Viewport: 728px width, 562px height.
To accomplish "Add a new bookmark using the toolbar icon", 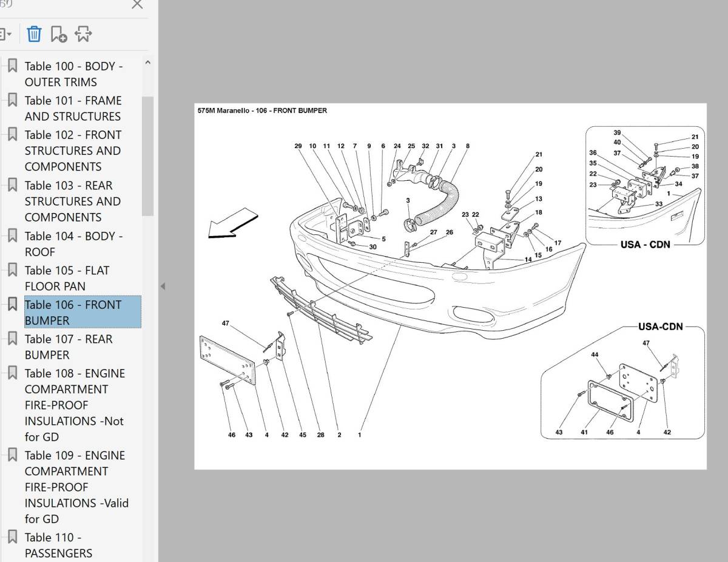I will click(58, 34).
